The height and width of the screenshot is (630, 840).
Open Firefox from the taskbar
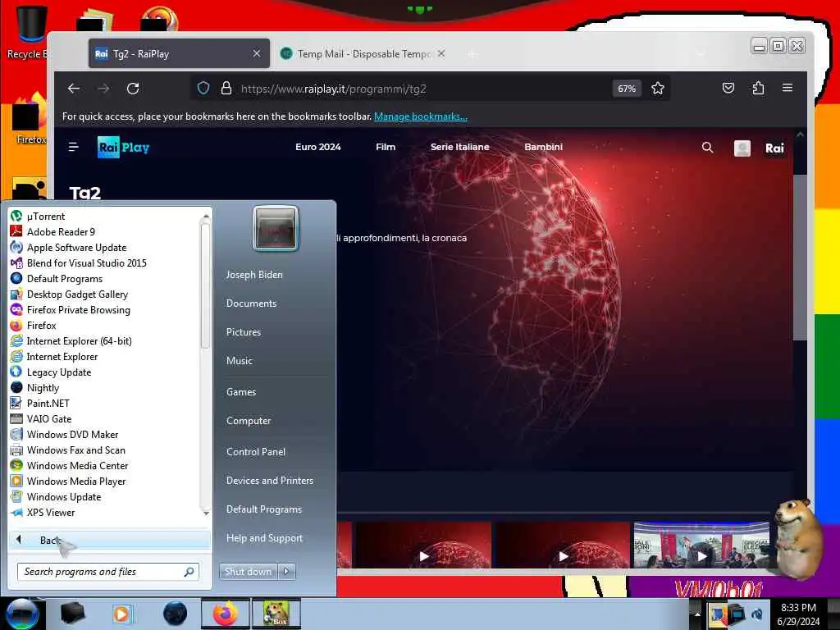[226, 614]
